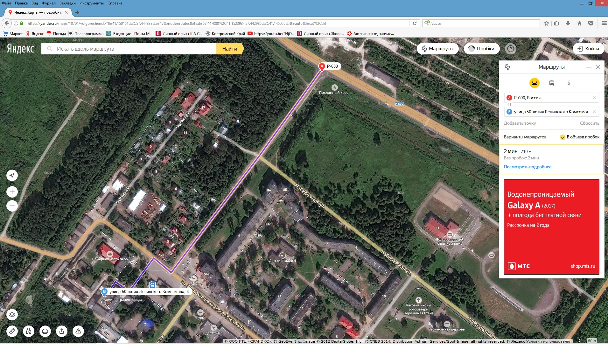Go to browser home page
This screenshot has width=608, height=364.
(579, 23)
